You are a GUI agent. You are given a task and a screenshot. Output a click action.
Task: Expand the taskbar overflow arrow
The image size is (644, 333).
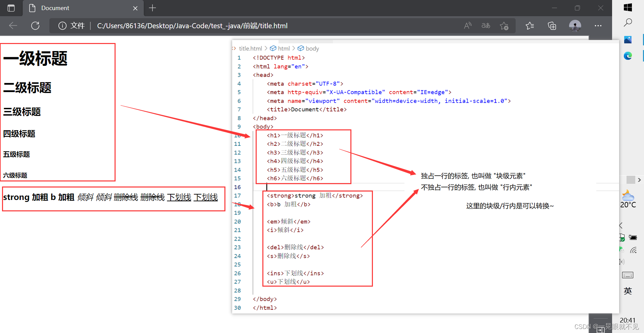[x=639, y=180]
